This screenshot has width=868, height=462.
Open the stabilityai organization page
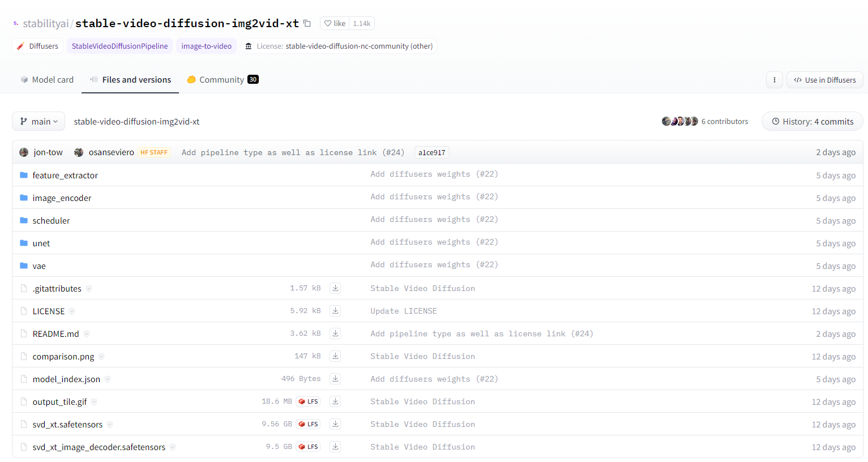click(45, 23)
